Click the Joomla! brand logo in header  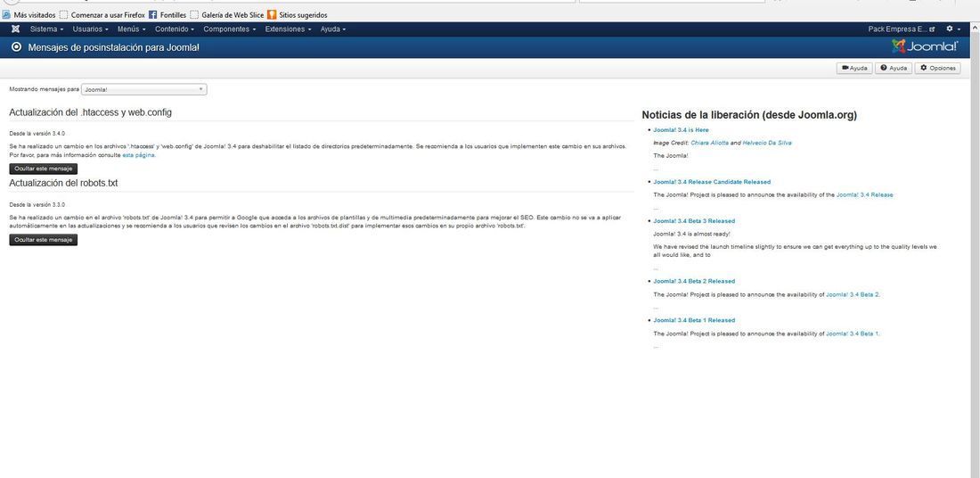tap(925, 46)
